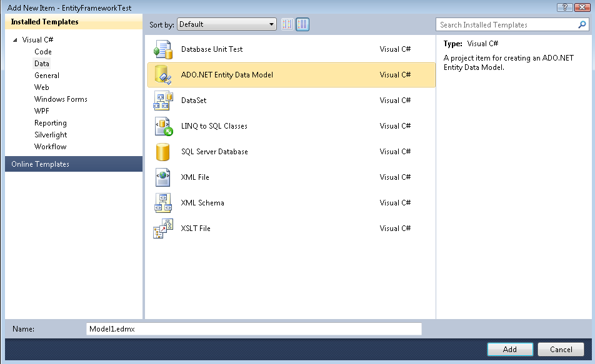The image size is (595, 364).
Task: Click the ADO.NET Entity Data Model icon
Action: pos(162,75)
